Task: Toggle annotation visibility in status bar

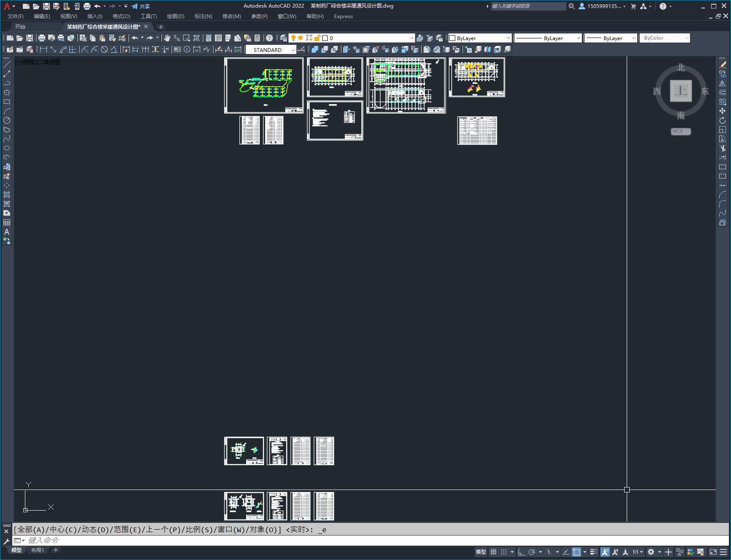Action: [605, 552]
